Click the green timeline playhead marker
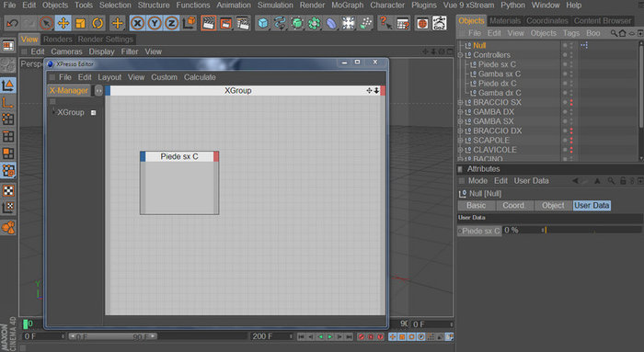Screen dimensions: 644x352 26,324
